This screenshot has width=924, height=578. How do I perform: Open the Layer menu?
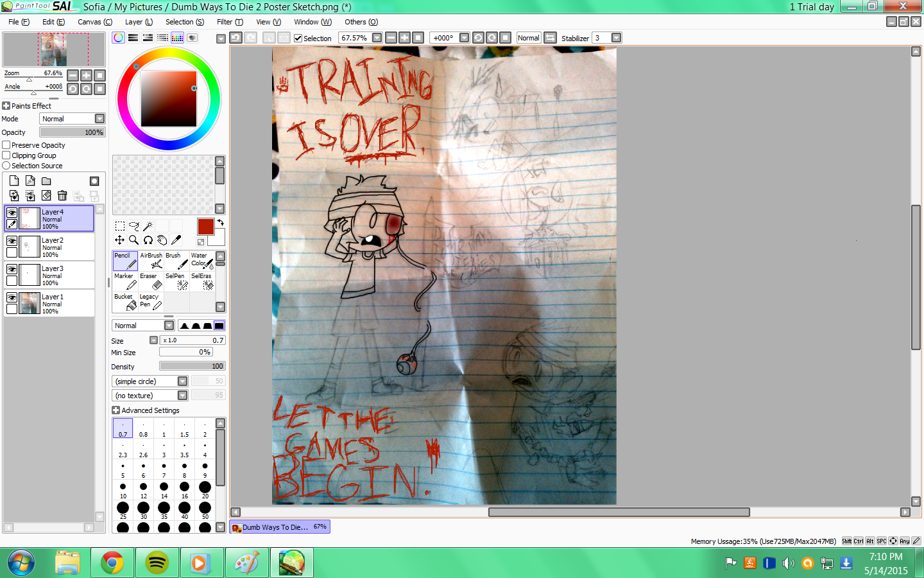coord(139,22)
